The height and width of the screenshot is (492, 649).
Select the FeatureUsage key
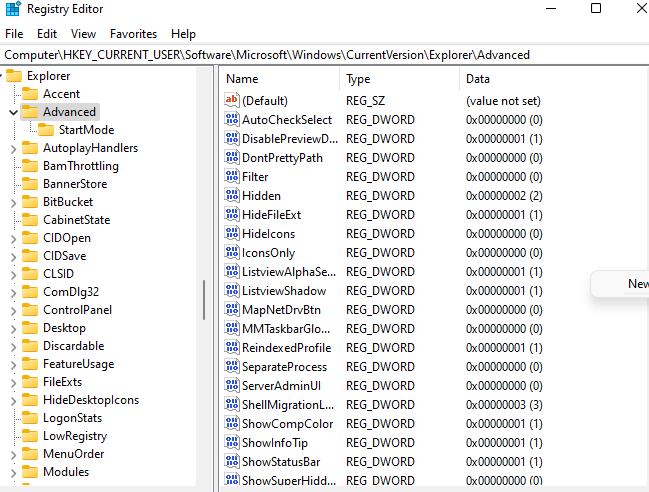click(79, 364)
